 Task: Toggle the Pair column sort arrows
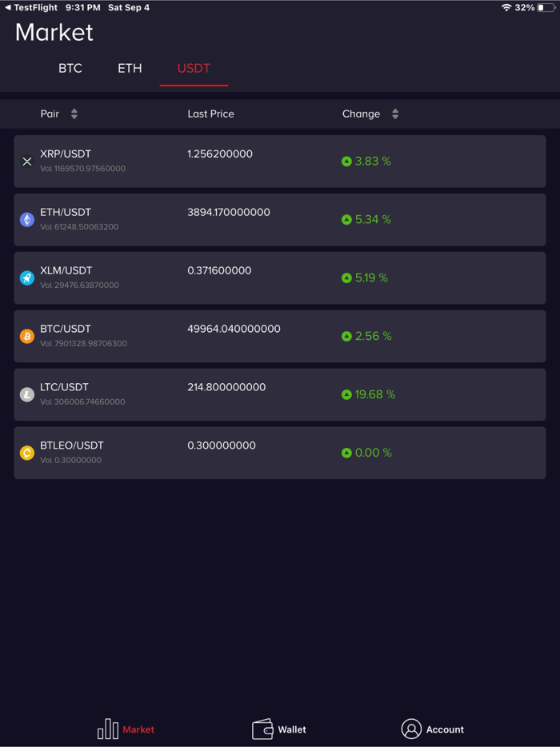point(74,114)
